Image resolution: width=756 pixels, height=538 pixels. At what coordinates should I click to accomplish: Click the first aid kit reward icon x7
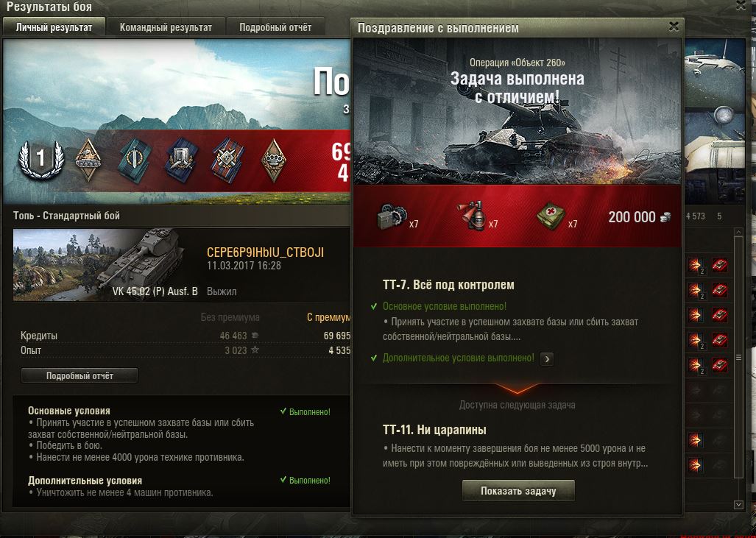[551, 216]
